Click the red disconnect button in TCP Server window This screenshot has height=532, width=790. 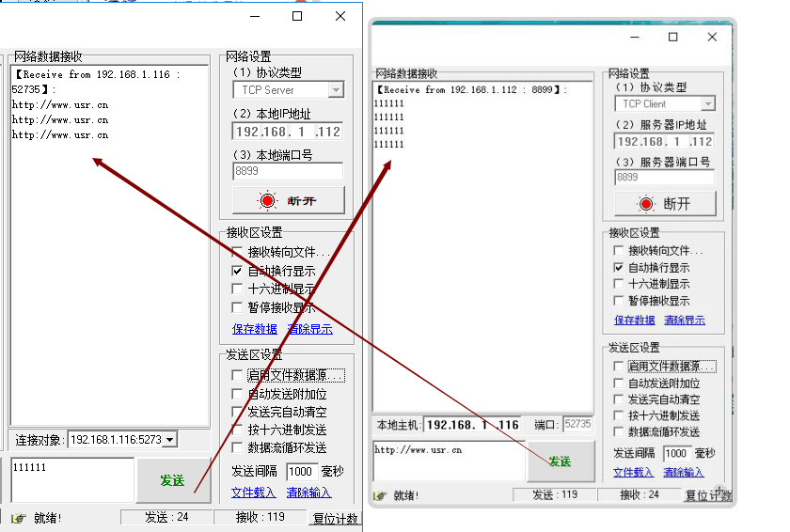pos(288,200)
